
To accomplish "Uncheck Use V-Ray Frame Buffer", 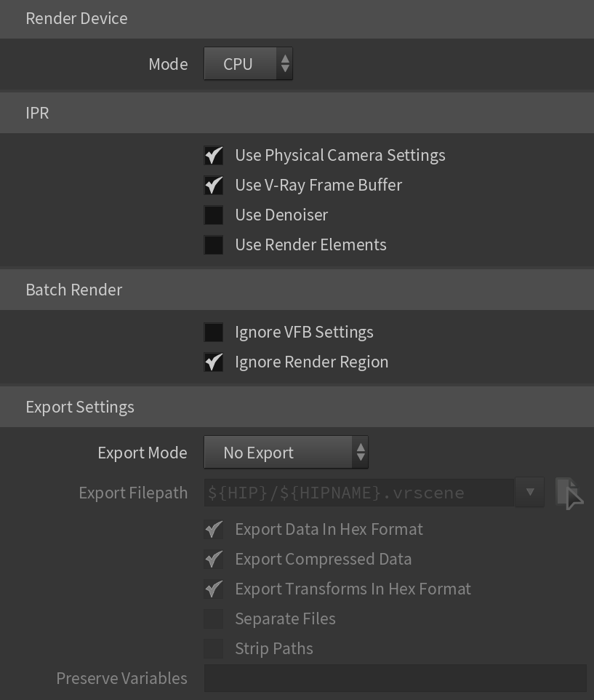I will pyautogui.click(x=214, y=186).
